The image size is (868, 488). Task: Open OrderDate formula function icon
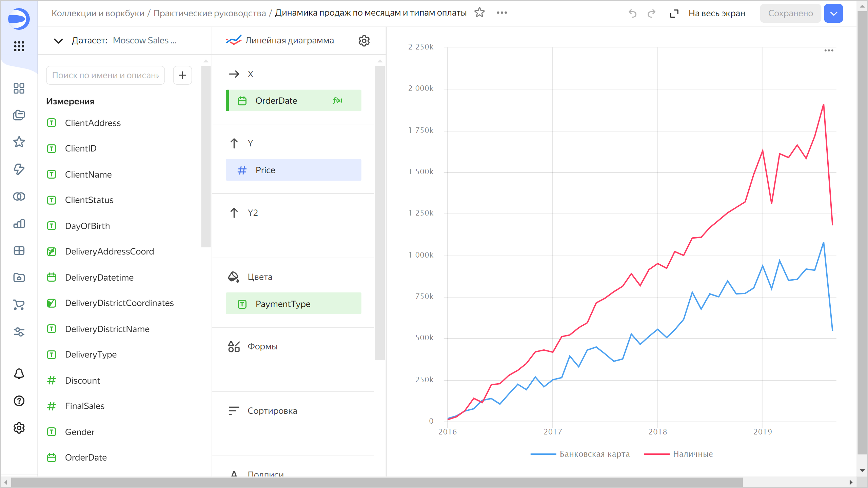click(337, 100)
